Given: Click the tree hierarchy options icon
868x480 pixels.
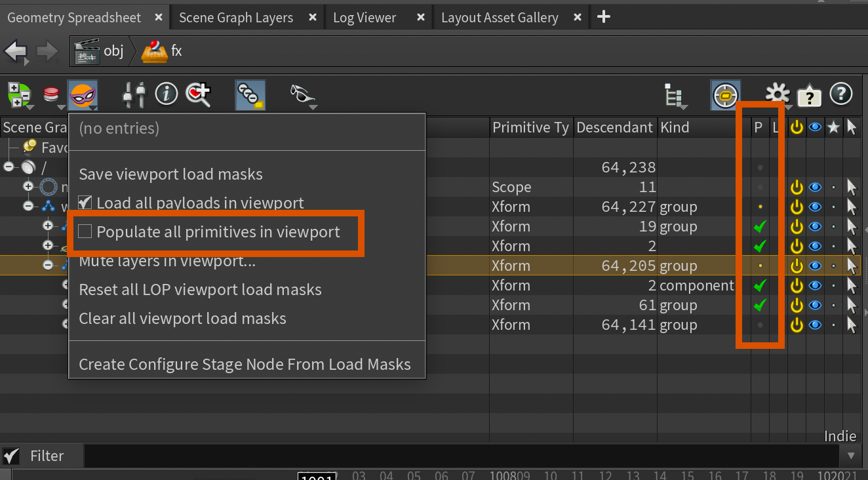Looking at the screenshot, I should point(673,96).
